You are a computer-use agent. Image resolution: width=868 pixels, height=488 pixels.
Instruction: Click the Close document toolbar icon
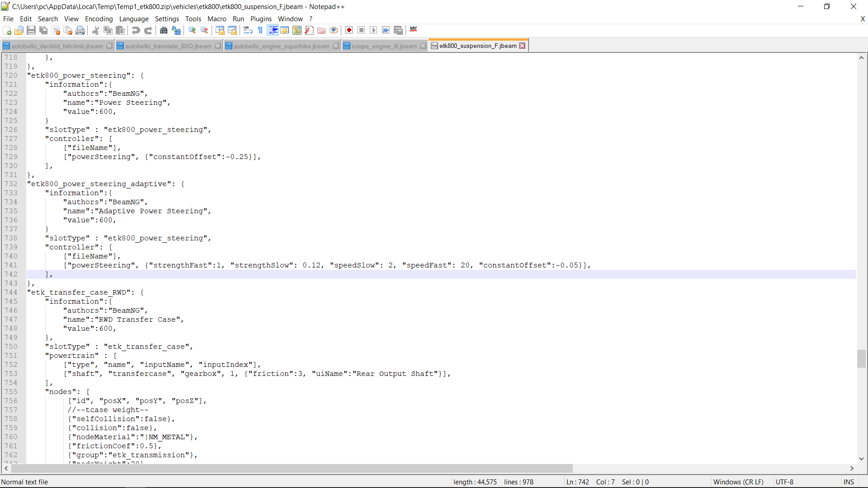(56, 30)
